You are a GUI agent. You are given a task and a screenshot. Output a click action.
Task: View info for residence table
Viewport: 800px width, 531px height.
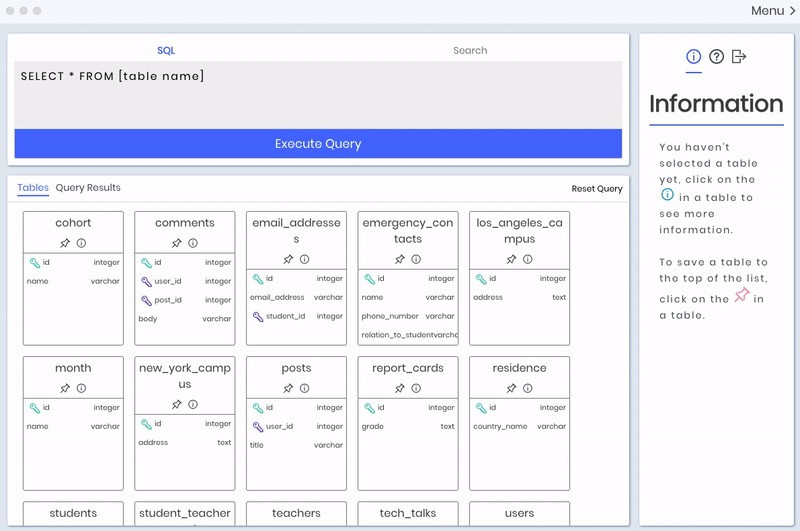pos(528,388)
